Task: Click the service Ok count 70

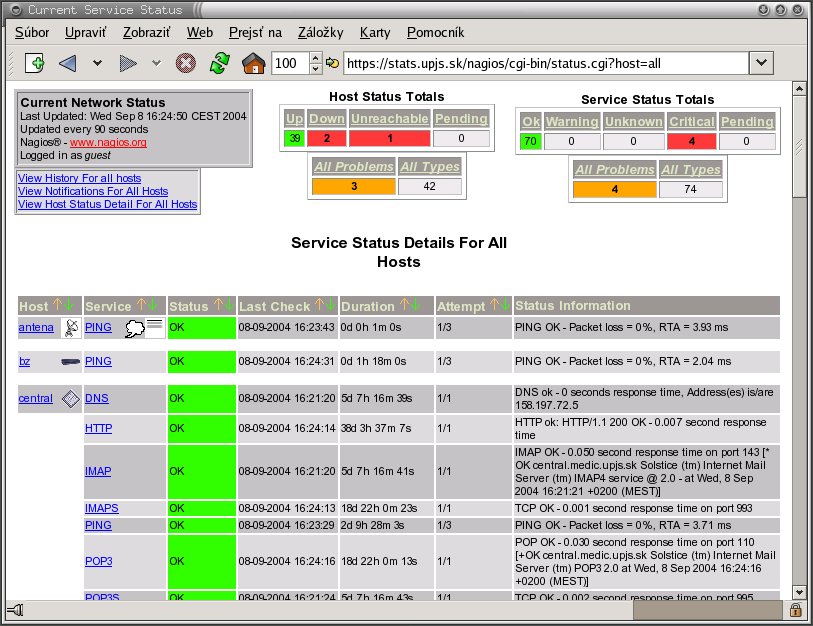Action: pos(530,141)
